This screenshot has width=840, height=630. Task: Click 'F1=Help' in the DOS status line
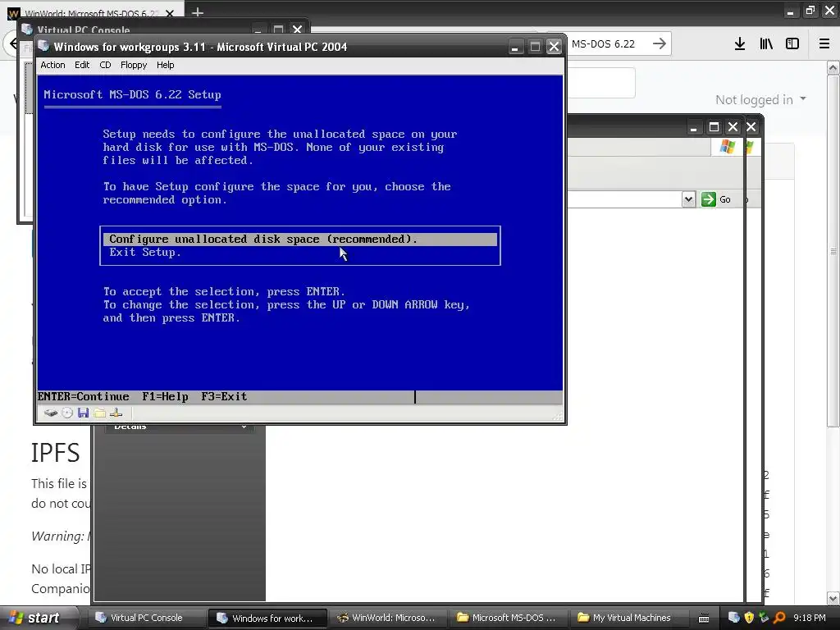pyautogui.click(x=165, y=396)
